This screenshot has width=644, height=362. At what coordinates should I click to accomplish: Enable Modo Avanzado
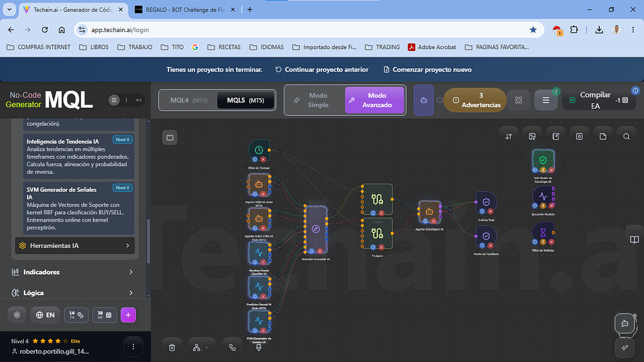375,100
